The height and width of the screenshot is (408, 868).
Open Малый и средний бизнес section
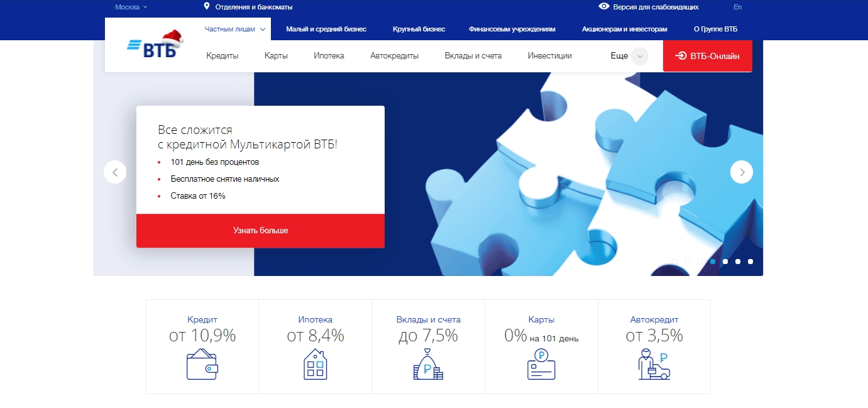coord(326,29)
